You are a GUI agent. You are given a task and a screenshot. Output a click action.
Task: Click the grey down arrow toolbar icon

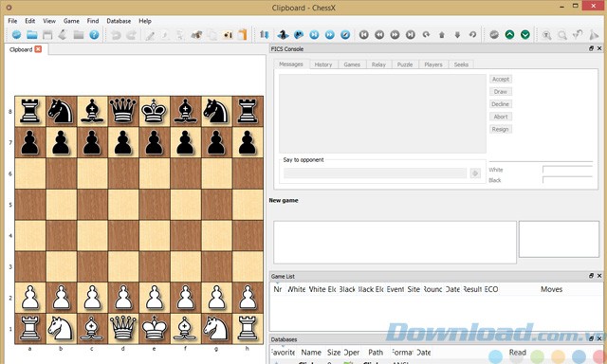click(x=457, y=35)
